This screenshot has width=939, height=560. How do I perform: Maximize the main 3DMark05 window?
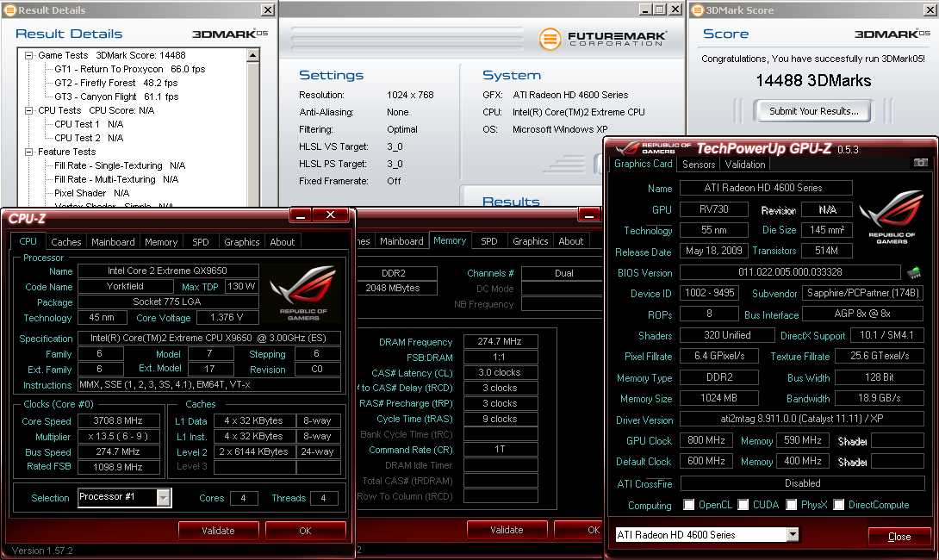tap(660, 9)
